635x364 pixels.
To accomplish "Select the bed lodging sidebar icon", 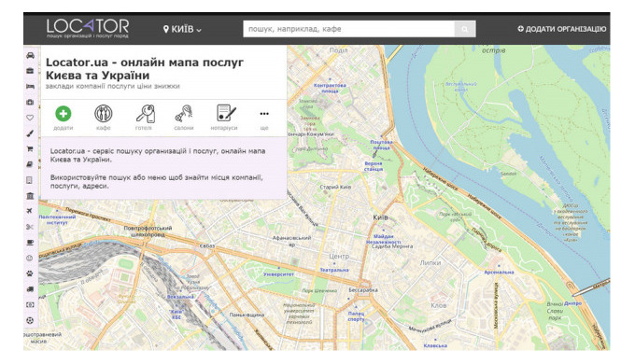I will click(30, 86).
